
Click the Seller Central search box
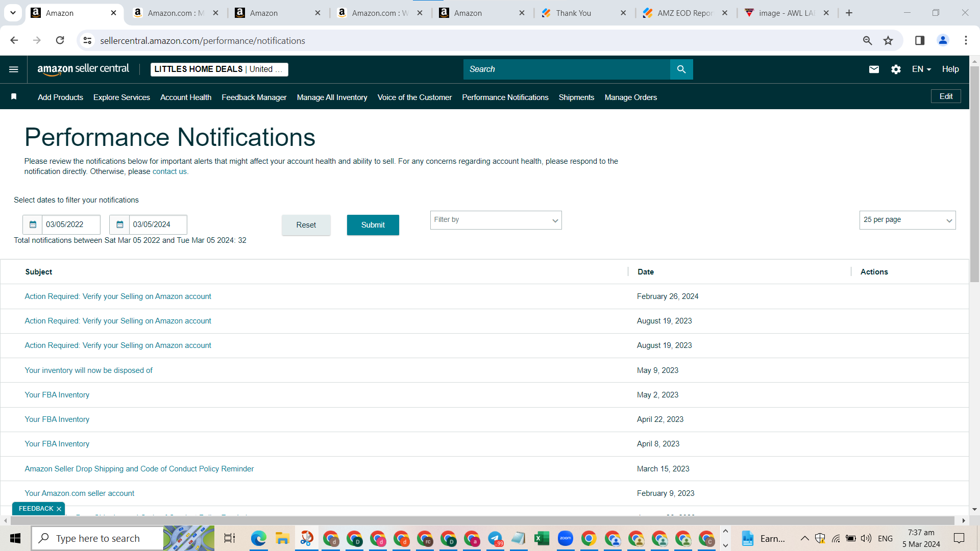pos(567,69)
